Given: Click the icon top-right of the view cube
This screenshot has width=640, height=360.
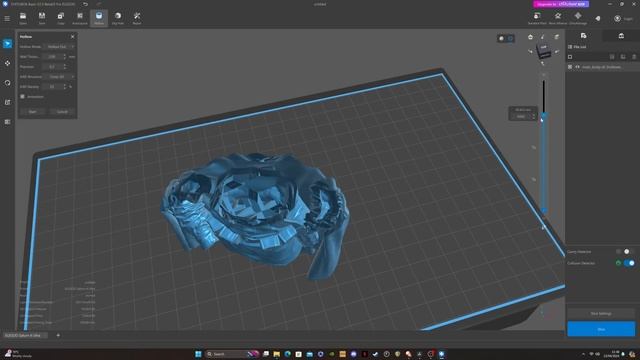Looking at the screenshot, I should click(557, 37).
